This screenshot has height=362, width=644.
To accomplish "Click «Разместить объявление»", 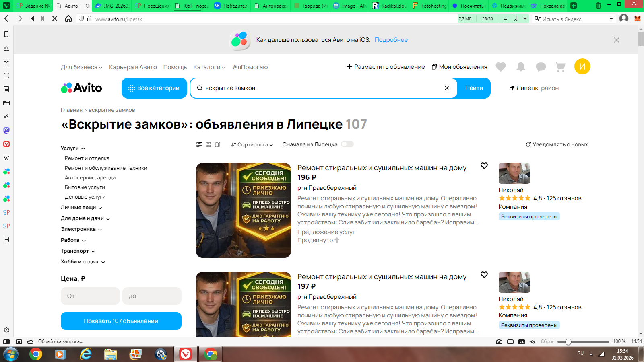I will click(386, 67).
